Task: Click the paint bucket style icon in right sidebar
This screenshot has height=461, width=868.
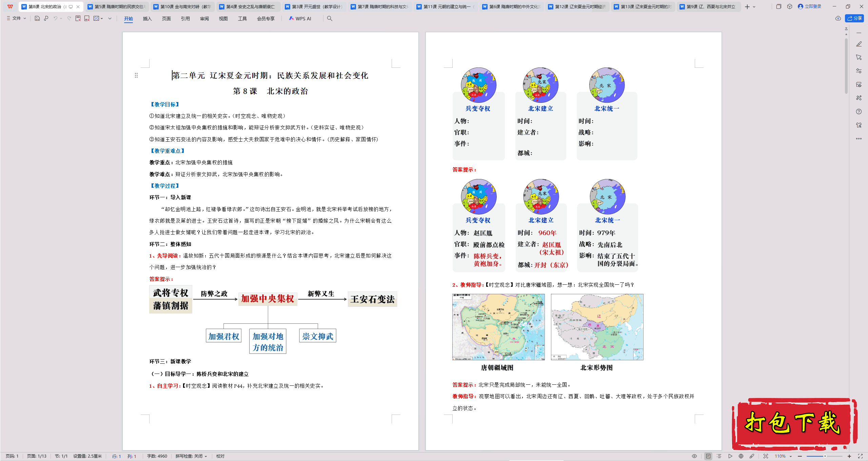Action: pos(859,84)
